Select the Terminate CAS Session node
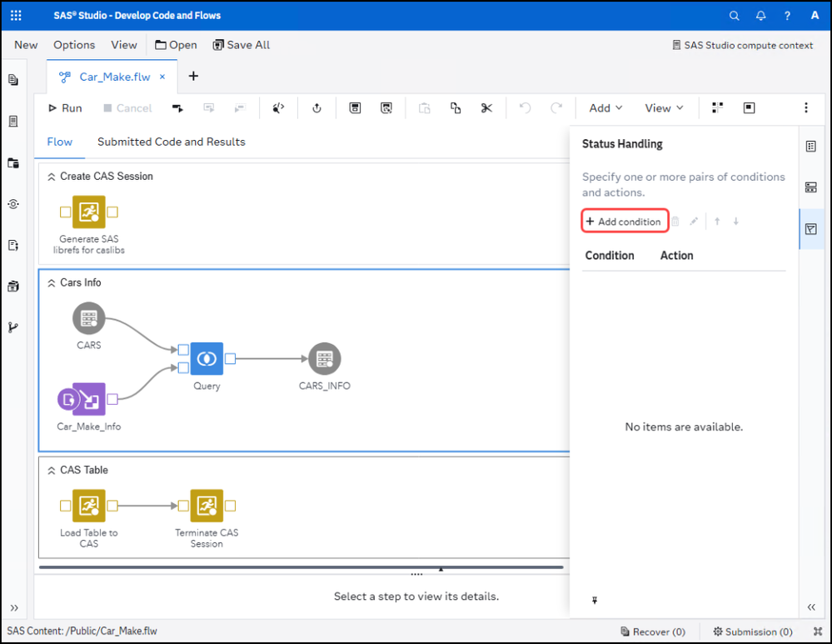832x644 pixels. (x=207, y=506)
